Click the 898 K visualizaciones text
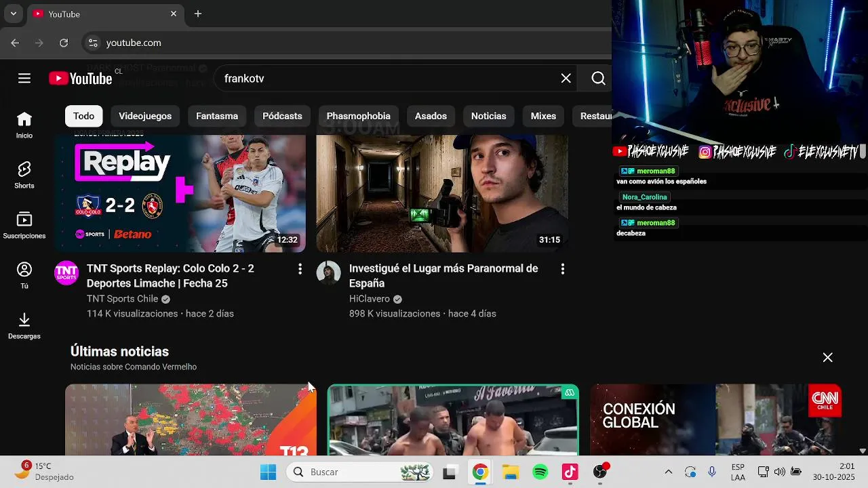Screen dimensions: 868x488 click(395, 314)
